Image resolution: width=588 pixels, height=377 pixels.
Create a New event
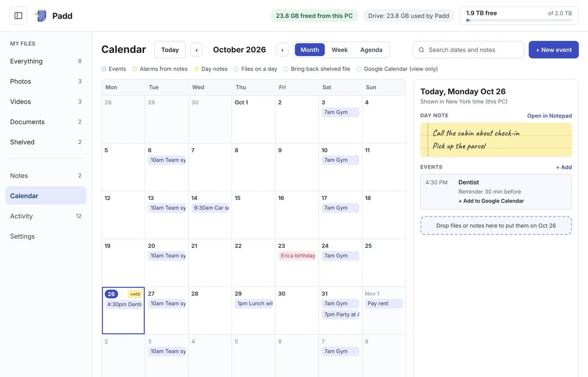click(x=553, y=50)
